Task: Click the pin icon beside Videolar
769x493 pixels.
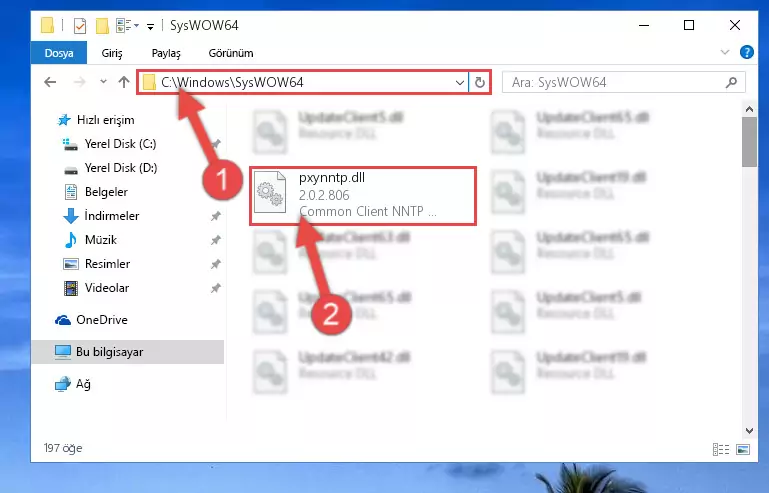Action: (215, 288)
